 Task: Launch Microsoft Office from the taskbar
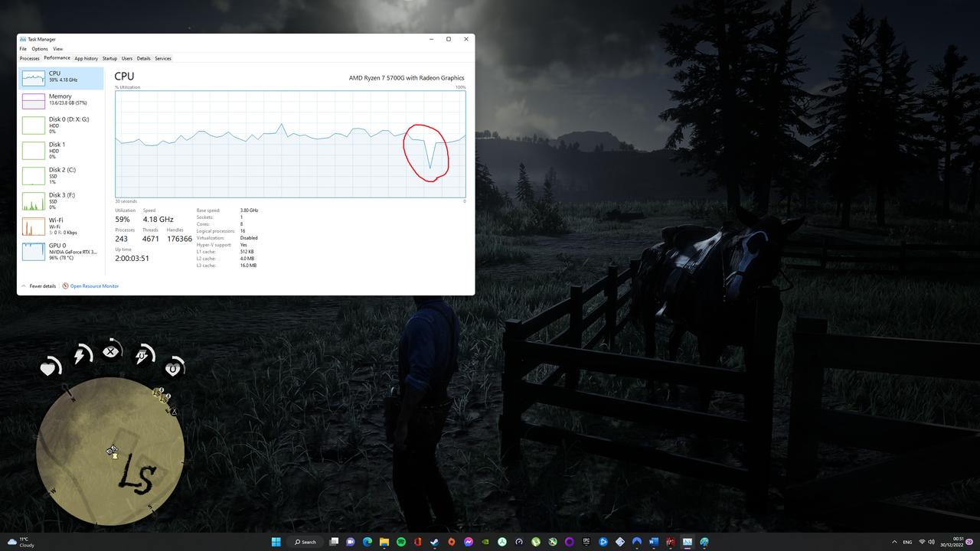pyautogui.click(x=417, y=542)
